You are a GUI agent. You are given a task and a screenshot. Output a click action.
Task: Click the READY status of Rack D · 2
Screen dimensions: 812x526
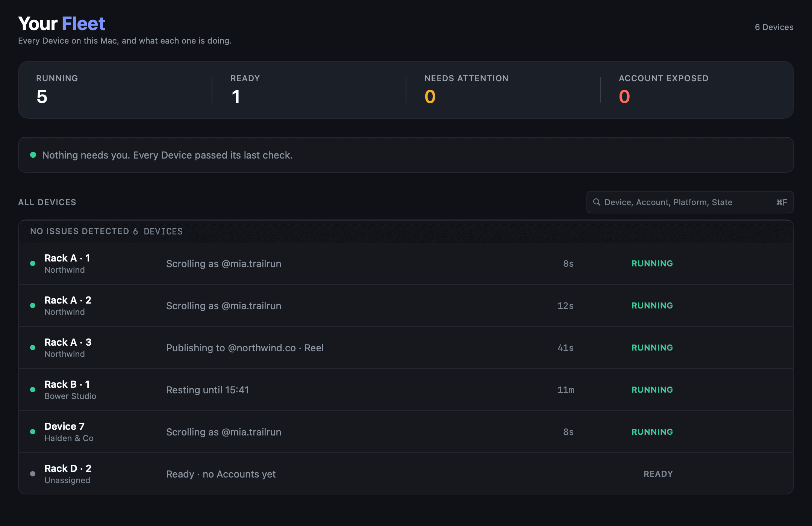pyautogui.click(x=658, y=474)
